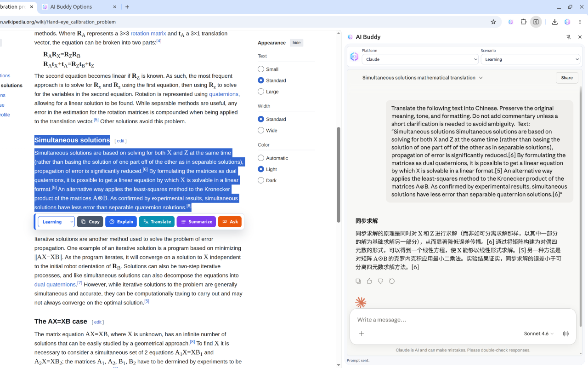Open Chrome three-dot menu

(x=580, y=22)
